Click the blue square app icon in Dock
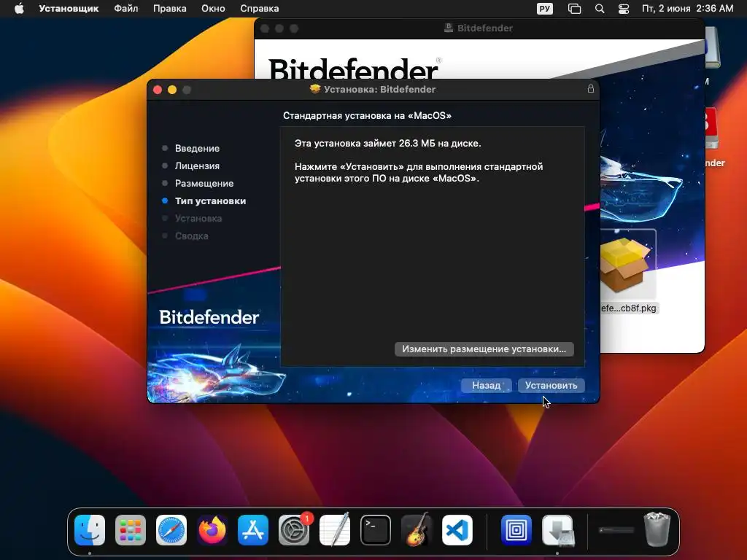The width and height of the screenshot is (747, 560). 516,530
